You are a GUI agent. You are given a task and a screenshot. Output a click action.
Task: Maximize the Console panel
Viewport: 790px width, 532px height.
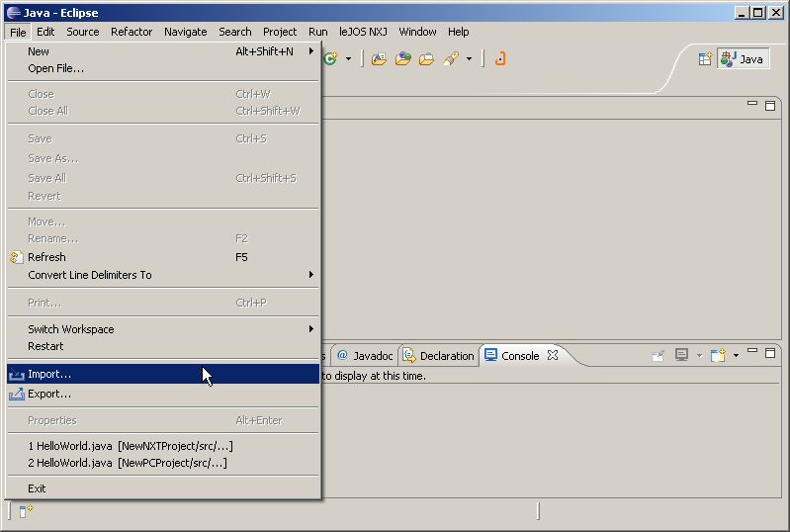pos(770,353)
